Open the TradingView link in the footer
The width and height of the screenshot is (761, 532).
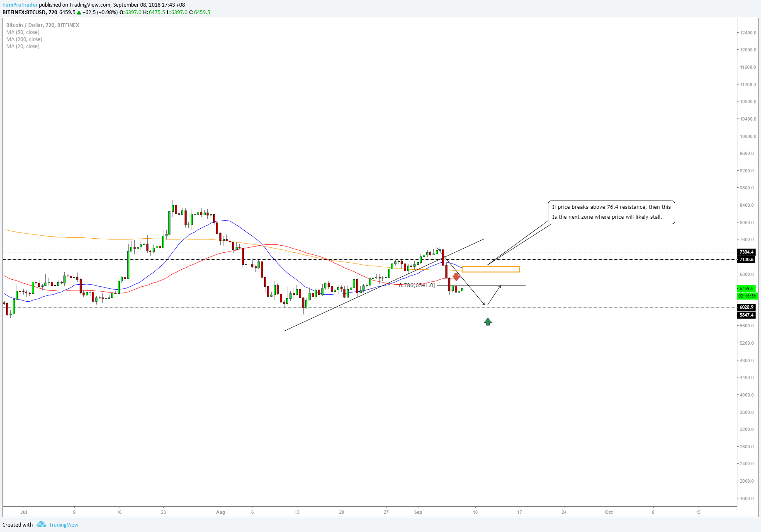(x=63, y=525)
